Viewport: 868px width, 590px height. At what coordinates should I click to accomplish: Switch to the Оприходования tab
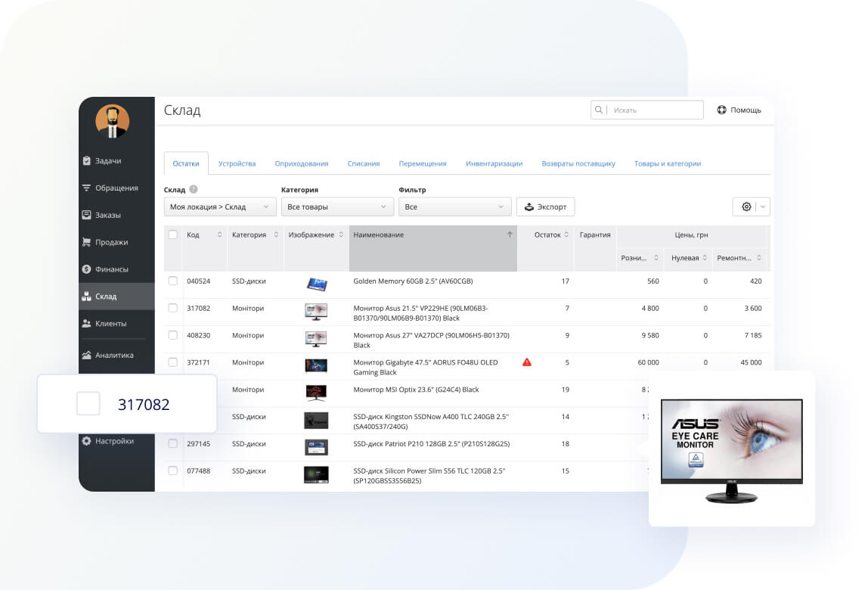coord(302,163)
